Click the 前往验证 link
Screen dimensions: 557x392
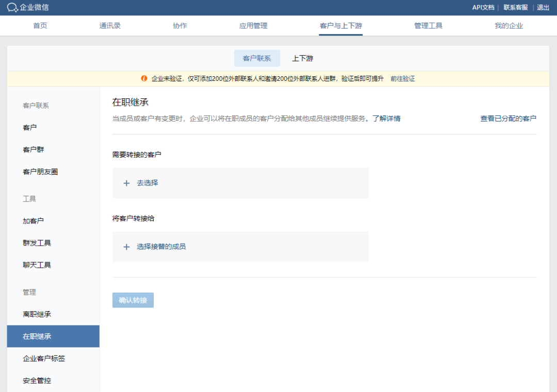click(x=402, y=79)
